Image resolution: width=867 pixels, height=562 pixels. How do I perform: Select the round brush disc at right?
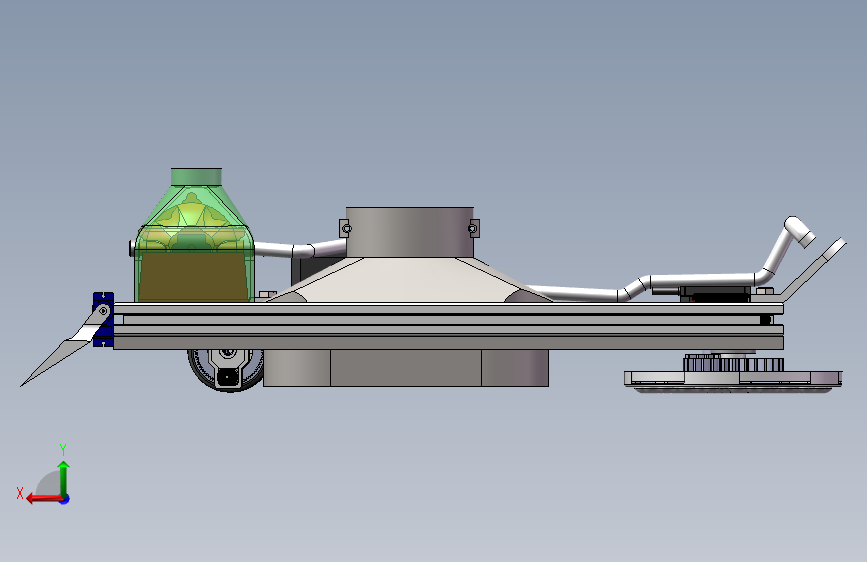click(733, 382)
